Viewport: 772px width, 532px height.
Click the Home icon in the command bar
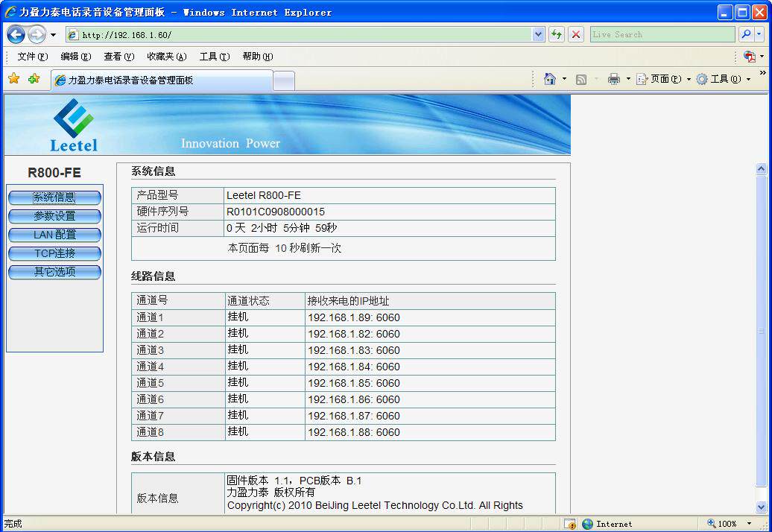tap(550, 79)
